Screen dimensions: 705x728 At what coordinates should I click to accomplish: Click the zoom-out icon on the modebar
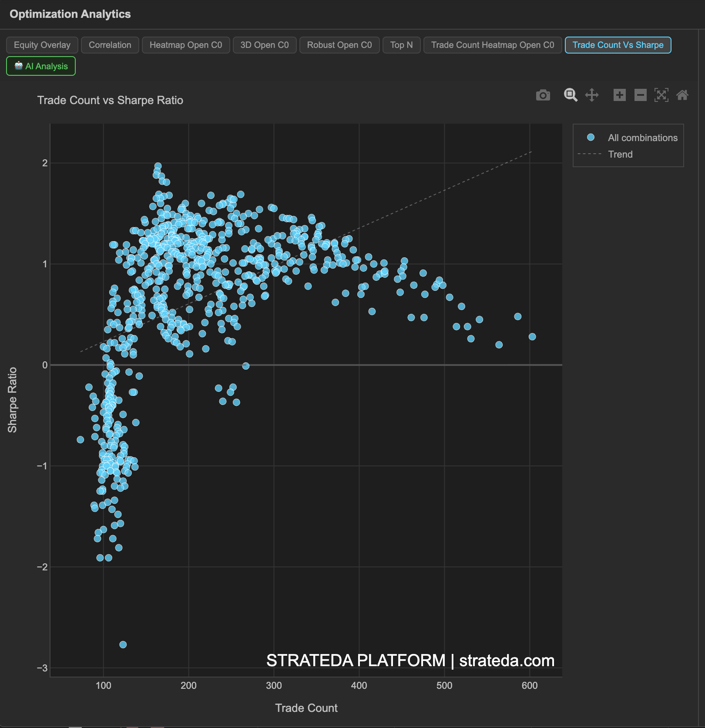click(x=640, y=95)
